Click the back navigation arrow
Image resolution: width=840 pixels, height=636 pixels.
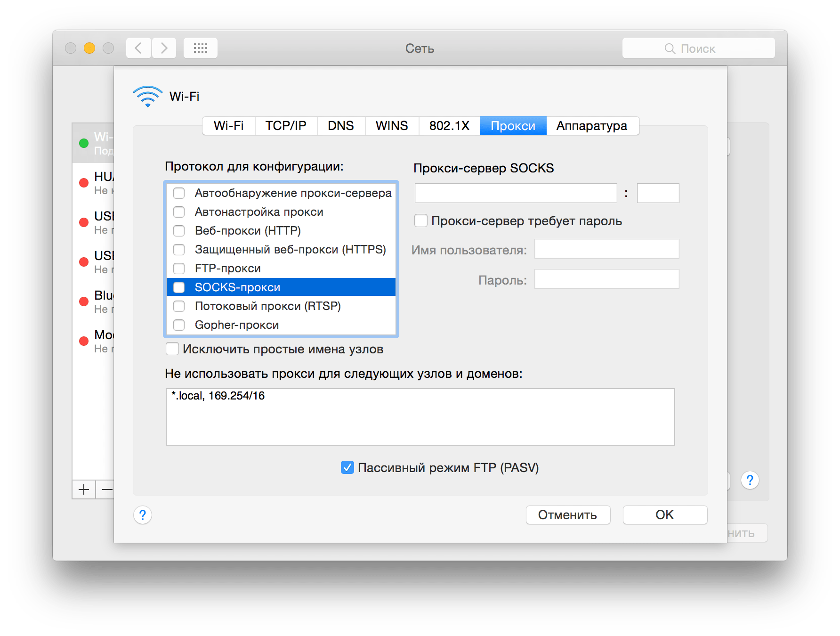tap(137, 48)
